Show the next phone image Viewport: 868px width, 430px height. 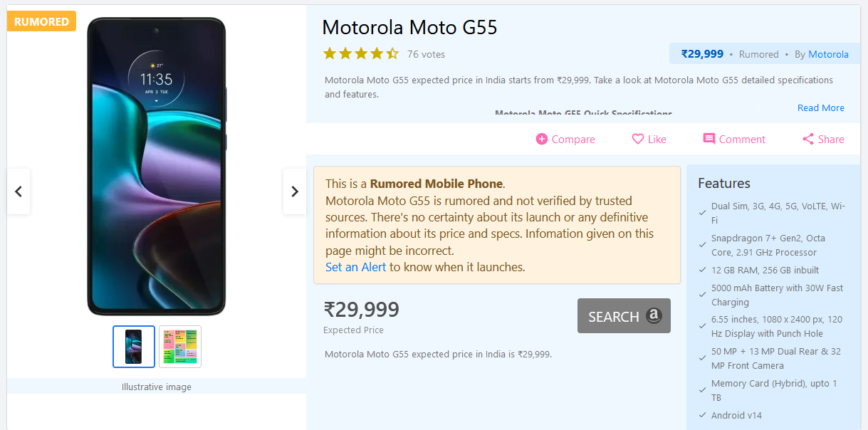click(x=295, y=192)
